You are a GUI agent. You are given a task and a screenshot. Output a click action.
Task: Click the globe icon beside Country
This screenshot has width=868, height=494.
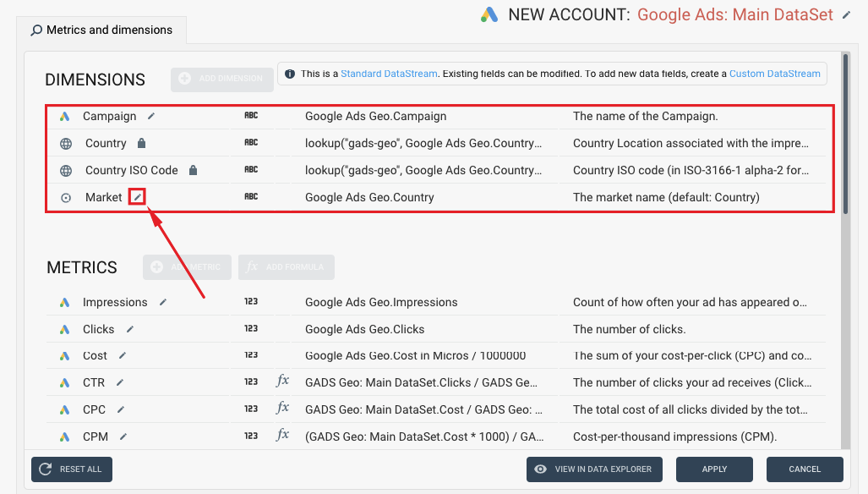(66, 144)
